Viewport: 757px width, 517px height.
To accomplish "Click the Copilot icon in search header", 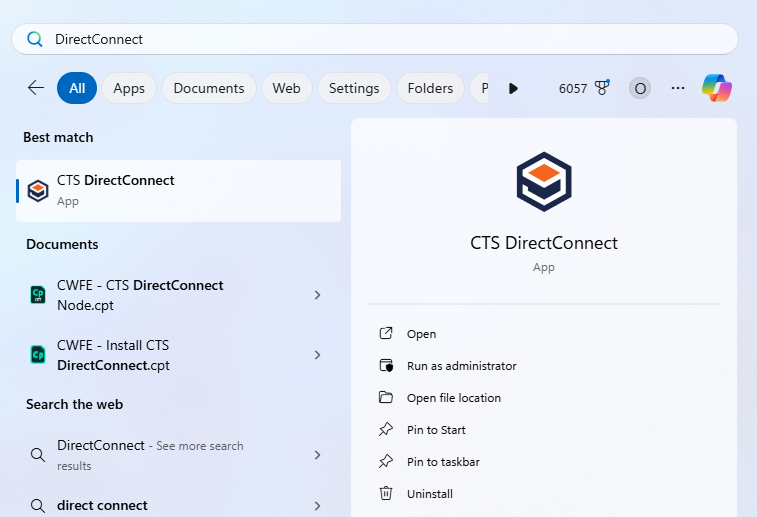I will click(716, 88).
